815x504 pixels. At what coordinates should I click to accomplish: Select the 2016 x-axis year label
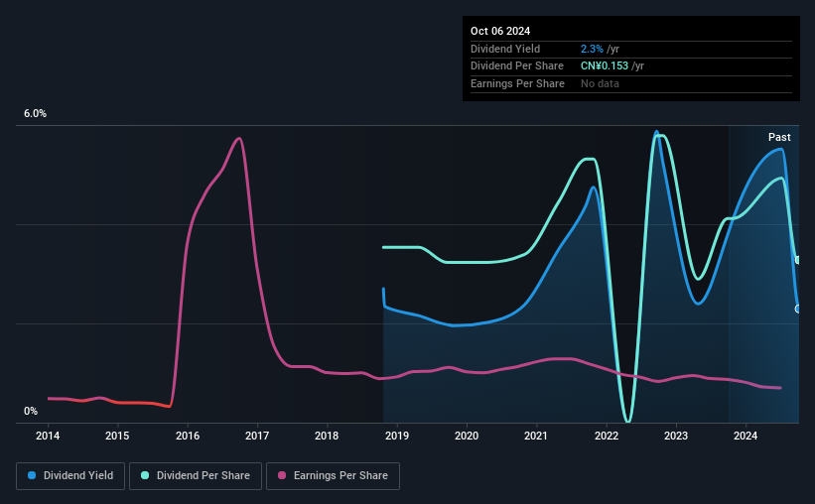(x=187, y=436)
